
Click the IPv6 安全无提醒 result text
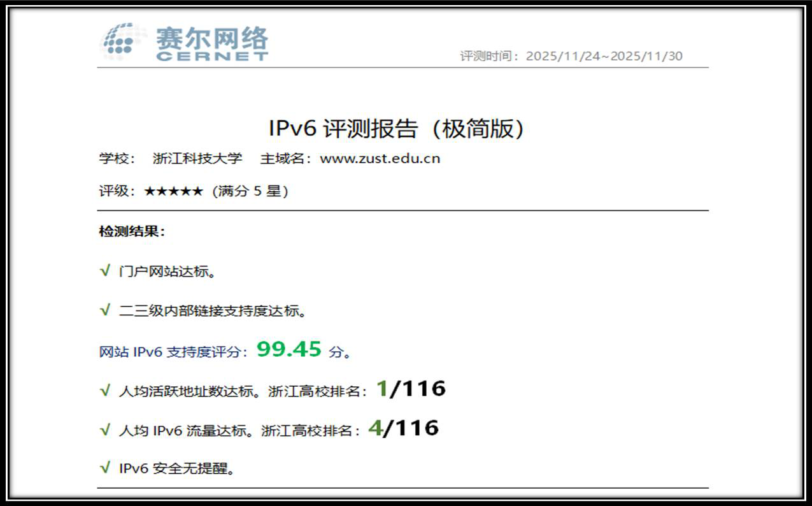pyautogui.click(x=177, y=469)
